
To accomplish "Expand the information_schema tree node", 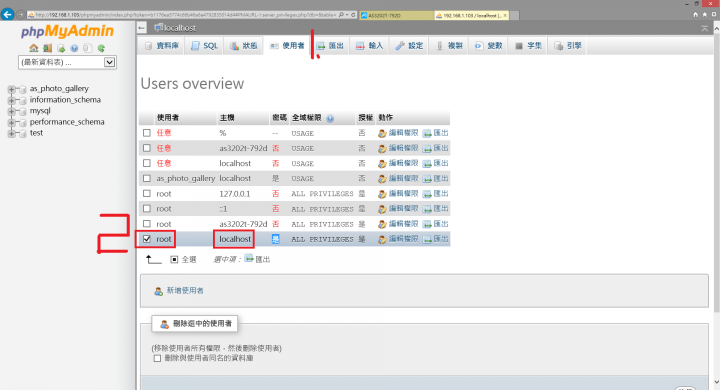I will point(11,100).
